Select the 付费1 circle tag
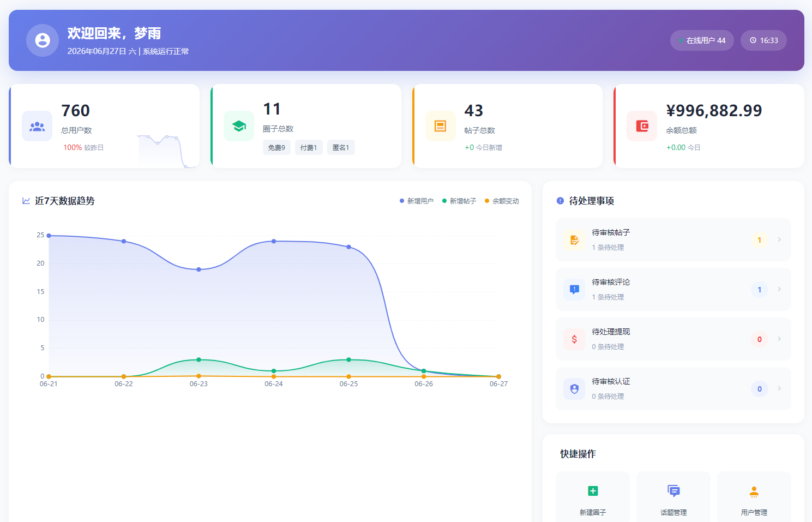This screenshot has width=812, height=522. [309, 147]
